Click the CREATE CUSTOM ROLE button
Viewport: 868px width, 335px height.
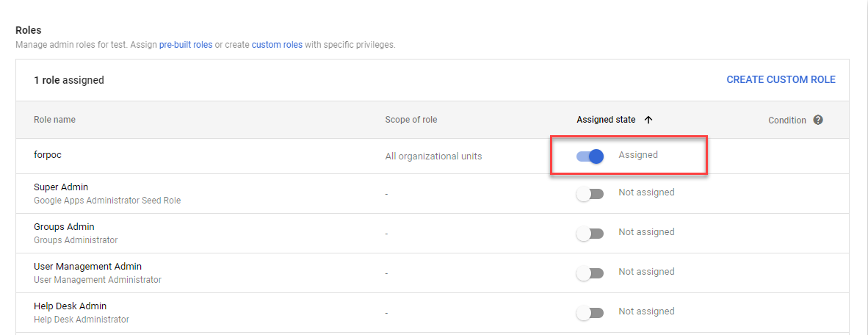[x=781, y=79]
